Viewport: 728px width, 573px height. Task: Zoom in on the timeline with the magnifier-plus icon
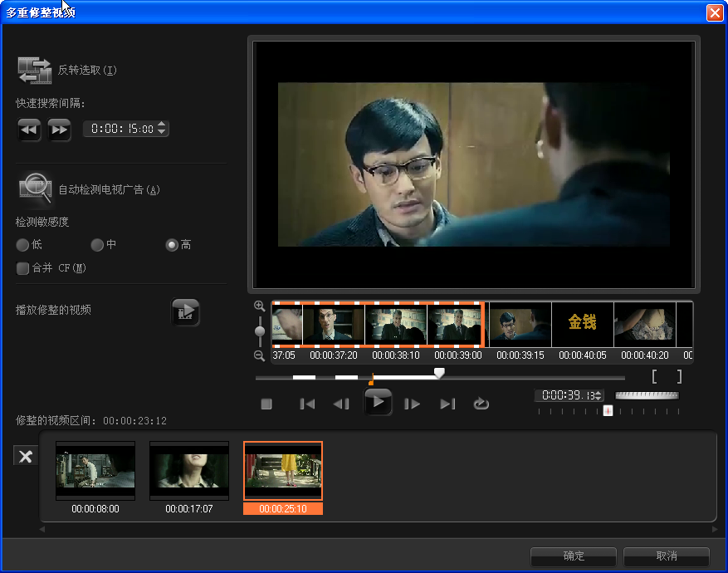pyautogui.click(x=260, y=306)
